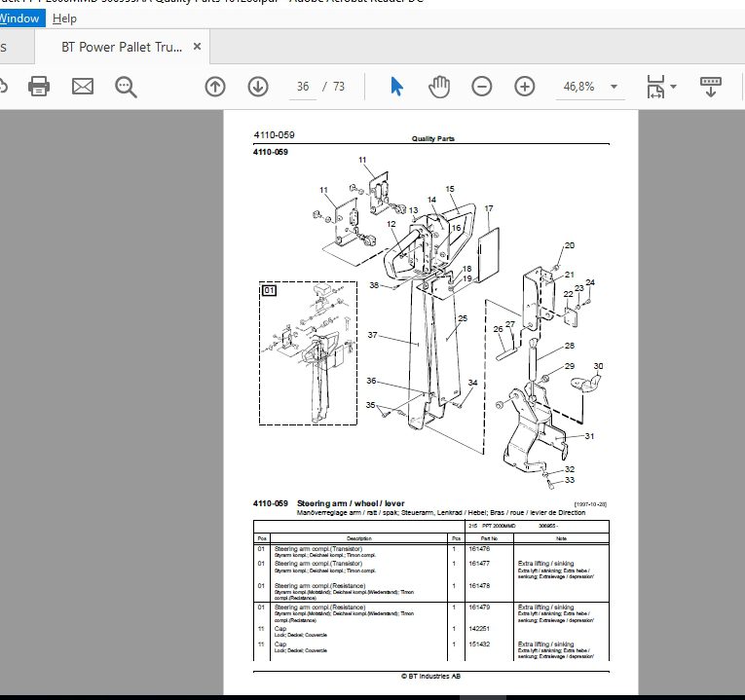Open the 46,8% zoom level dropdown

coord(590,87)
